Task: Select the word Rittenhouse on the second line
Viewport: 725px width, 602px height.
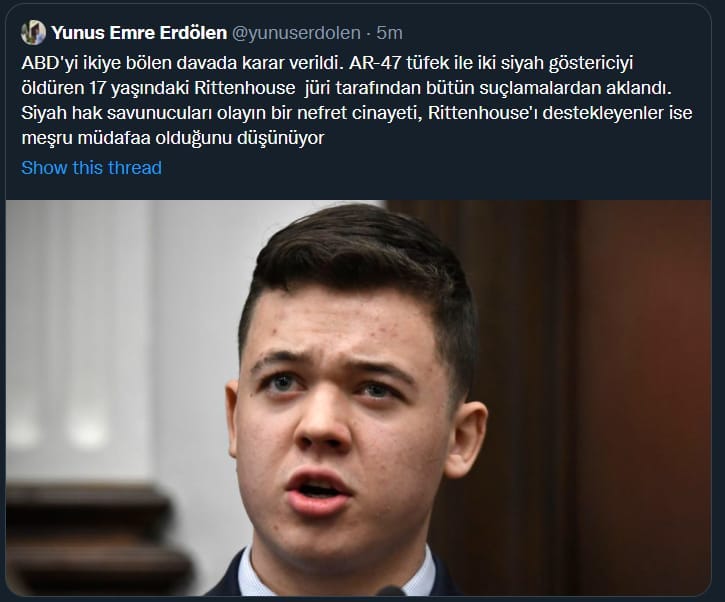Action: coord(245,88)
